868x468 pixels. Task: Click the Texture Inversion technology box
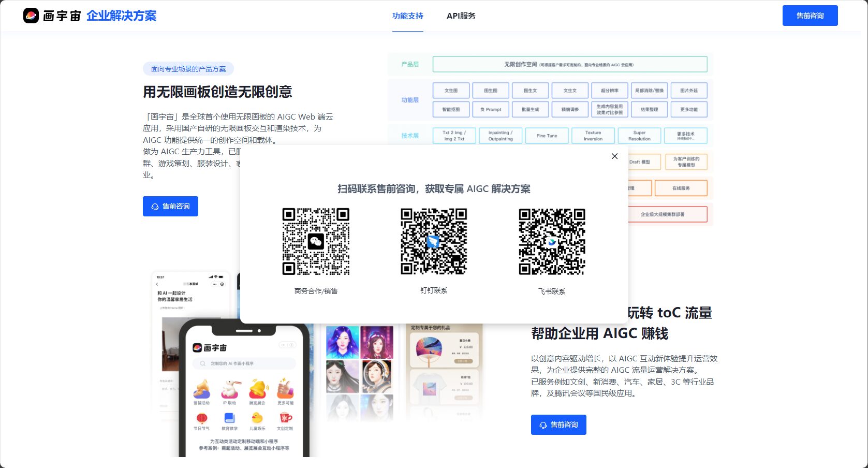(593, 136)
